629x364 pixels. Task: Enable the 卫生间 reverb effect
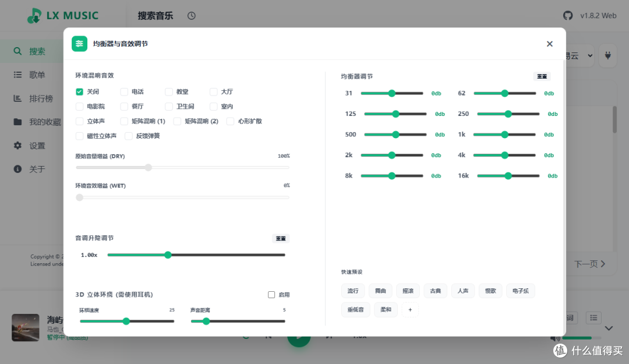pos(169,107)
